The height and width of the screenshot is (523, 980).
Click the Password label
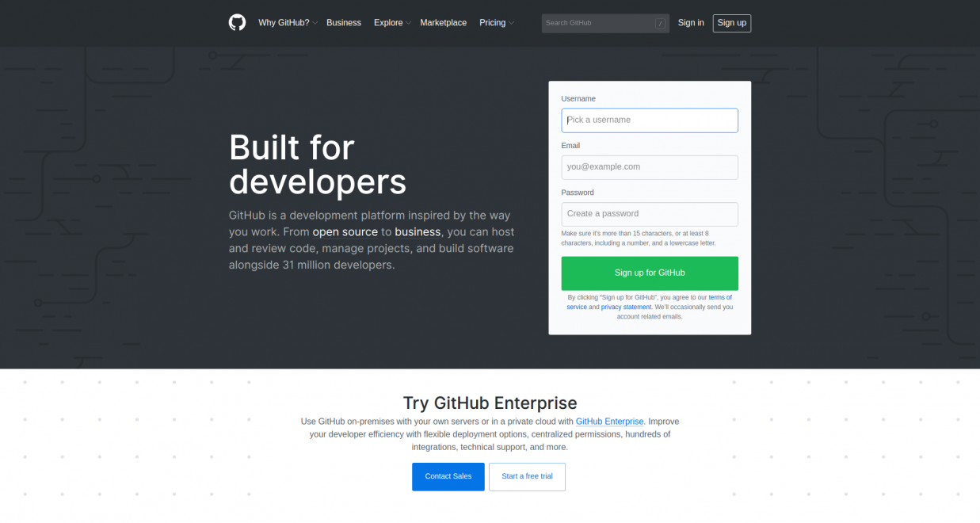coord(578,193)
